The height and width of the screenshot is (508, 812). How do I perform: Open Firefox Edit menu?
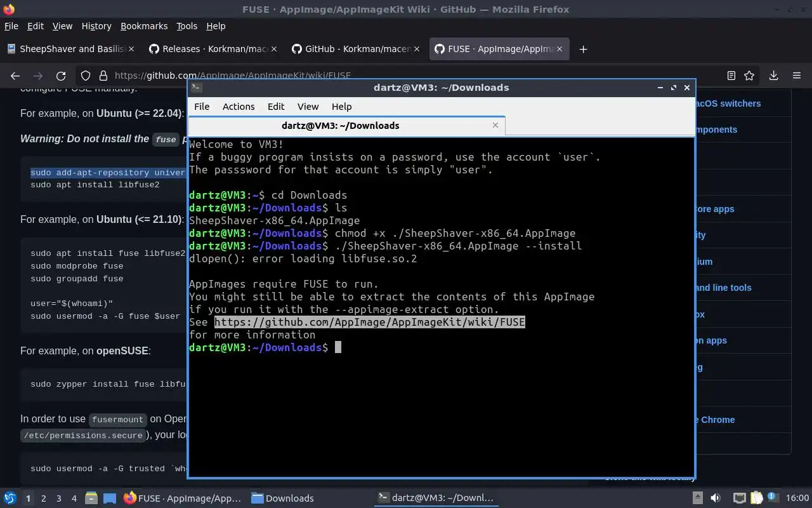pyautogui.click(x=36, y=26)
